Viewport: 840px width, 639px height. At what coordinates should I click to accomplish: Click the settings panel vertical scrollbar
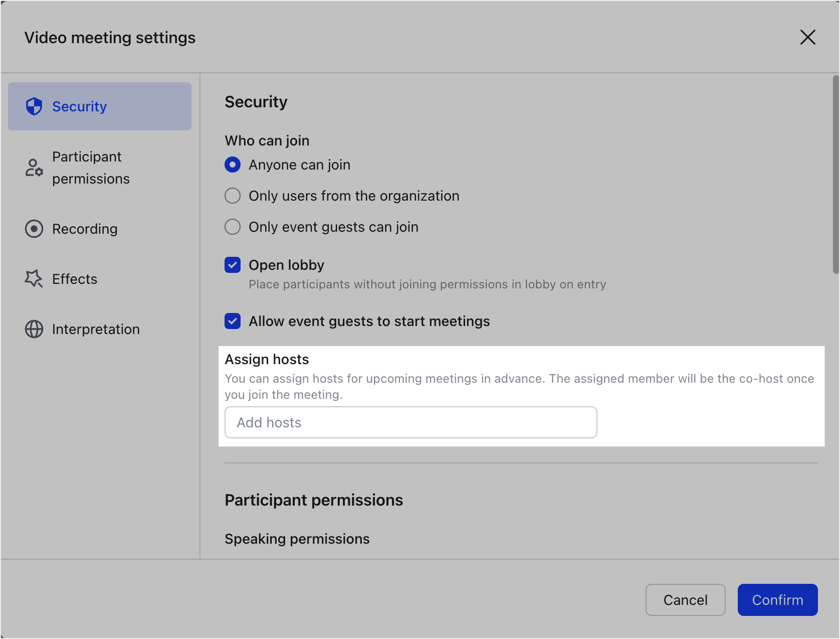tap(835, 175)
